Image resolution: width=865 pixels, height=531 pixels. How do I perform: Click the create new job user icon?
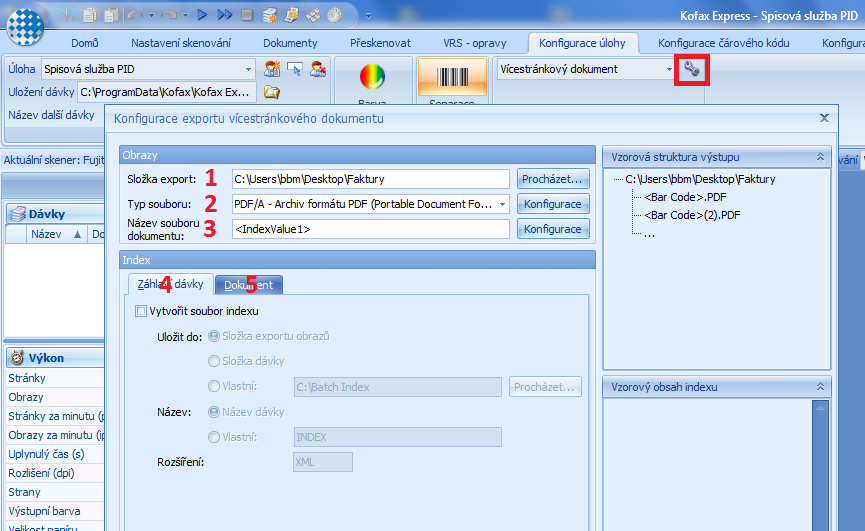271,69
